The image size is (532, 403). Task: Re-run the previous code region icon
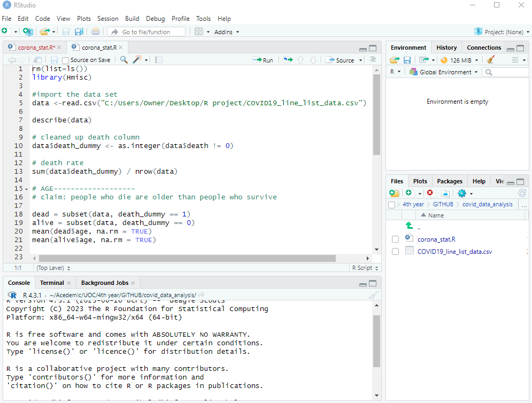click(x=288, y=60)
